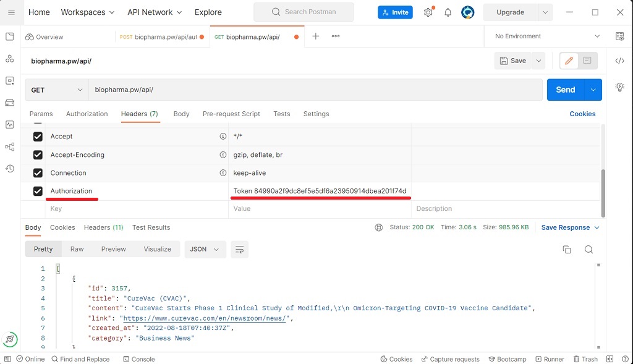
Task: Toggle the two-pane view icon in status bar
Action: [610, 359]
